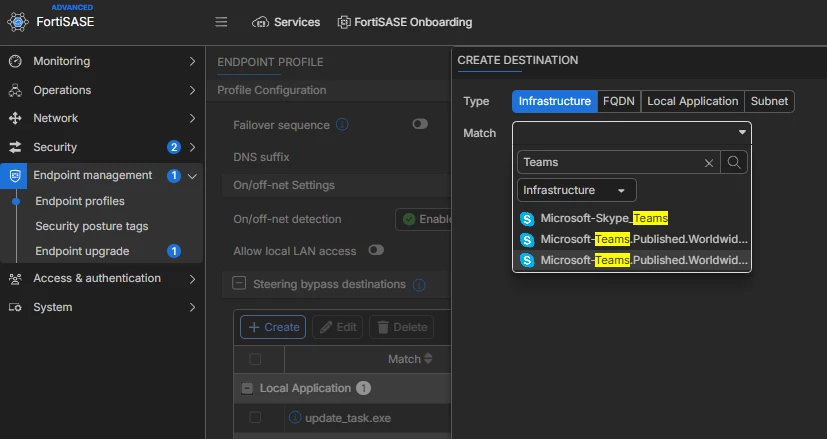827x439 pixels.
Task: Click the Create button
Action: (273, 327)
